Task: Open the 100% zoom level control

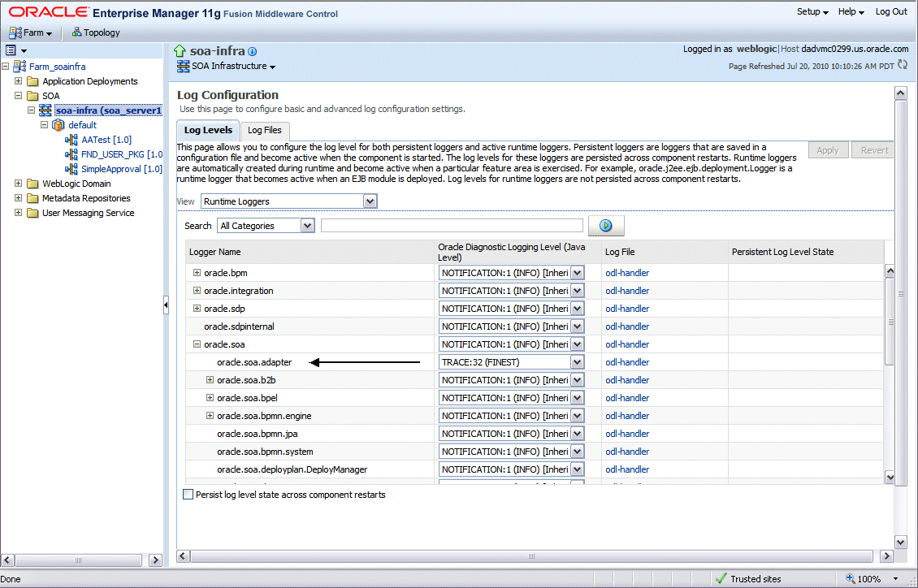Action: 872,578
